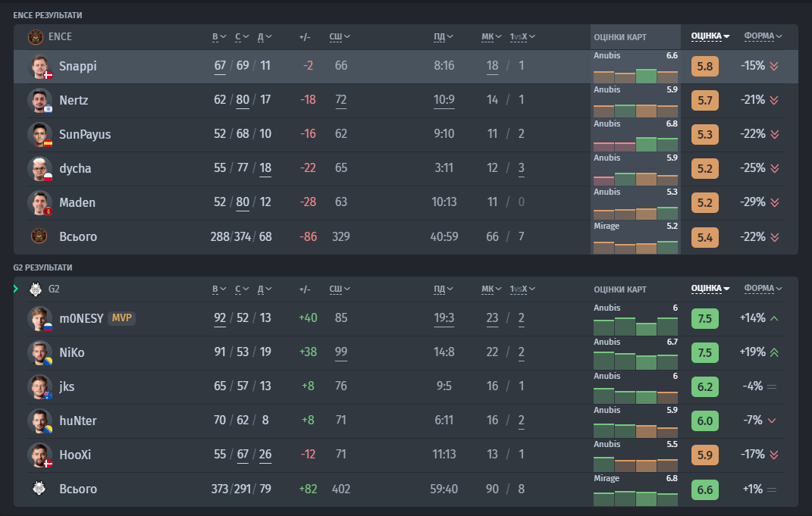812x516 pixels.
Task: Sort G2 table by 1vsX column
Action: (x=522, y=289)
